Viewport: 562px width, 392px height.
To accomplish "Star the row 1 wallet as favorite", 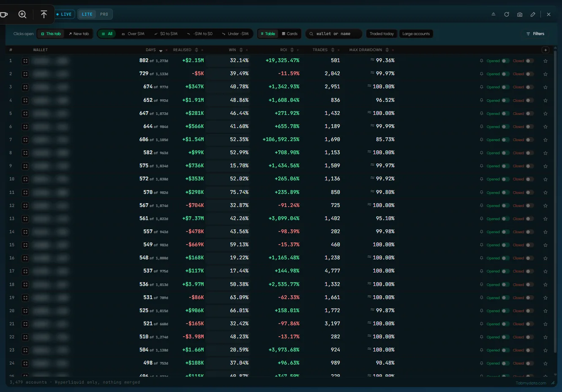I will tap(546, 61).
